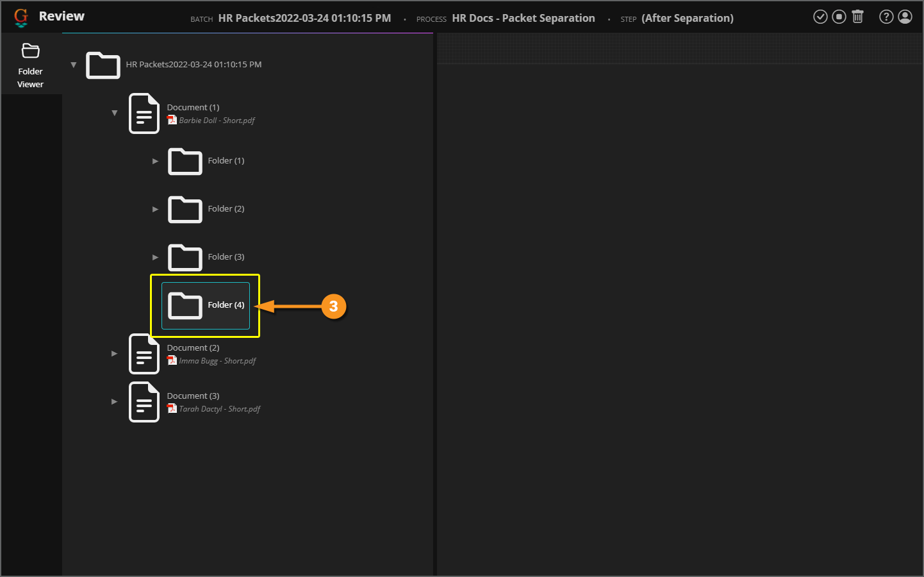The image size is (924, 577).
Task: Expand the Folder (2) tree node
Action: [155, 209]
